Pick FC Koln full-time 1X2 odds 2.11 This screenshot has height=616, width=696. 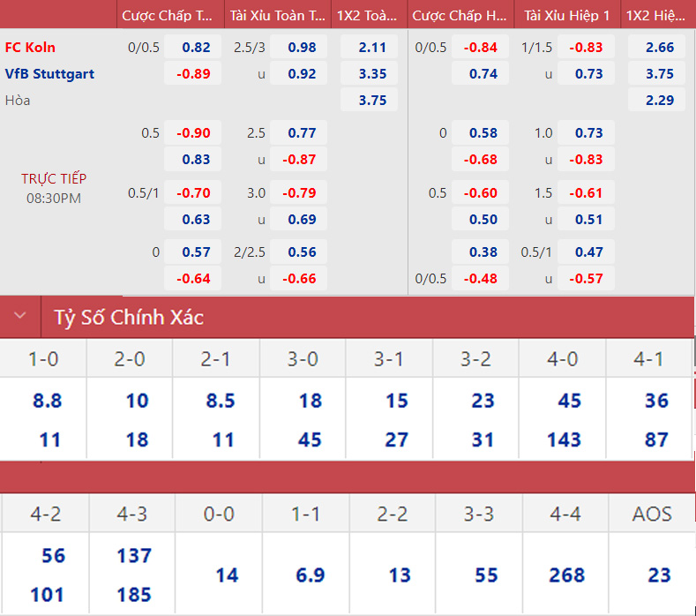point(373,48)
